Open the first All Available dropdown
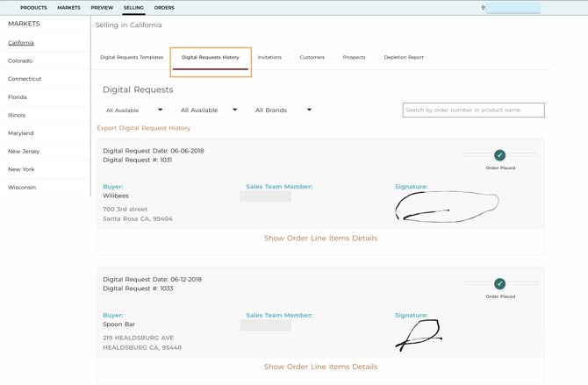Viewport: 588px width, 385px height. [x=134, y=111]
